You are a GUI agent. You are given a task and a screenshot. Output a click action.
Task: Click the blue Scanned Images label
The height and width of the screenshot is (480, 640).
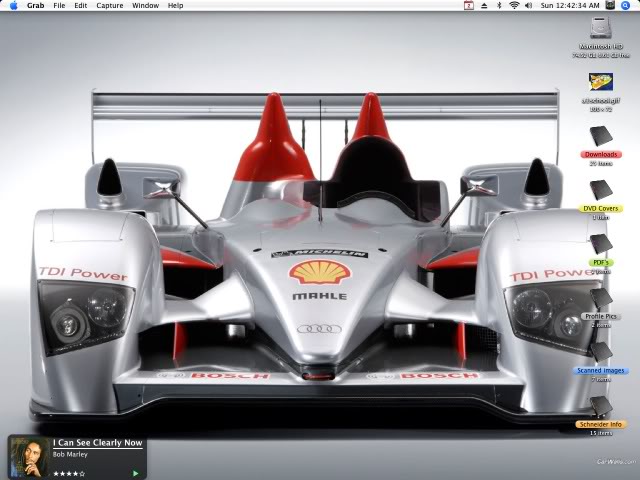point(601,371)
